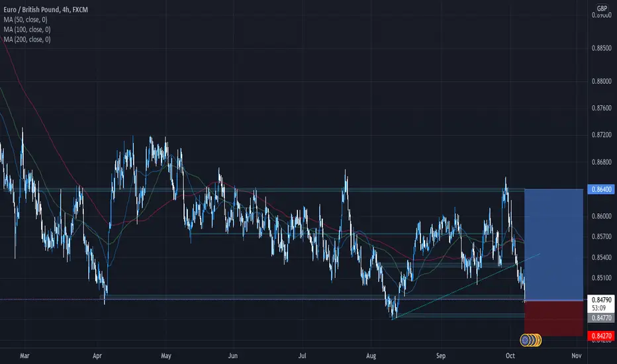617x364 pixels.
Task: Select the dotted ascending trendline
Action: click(466, 286)
